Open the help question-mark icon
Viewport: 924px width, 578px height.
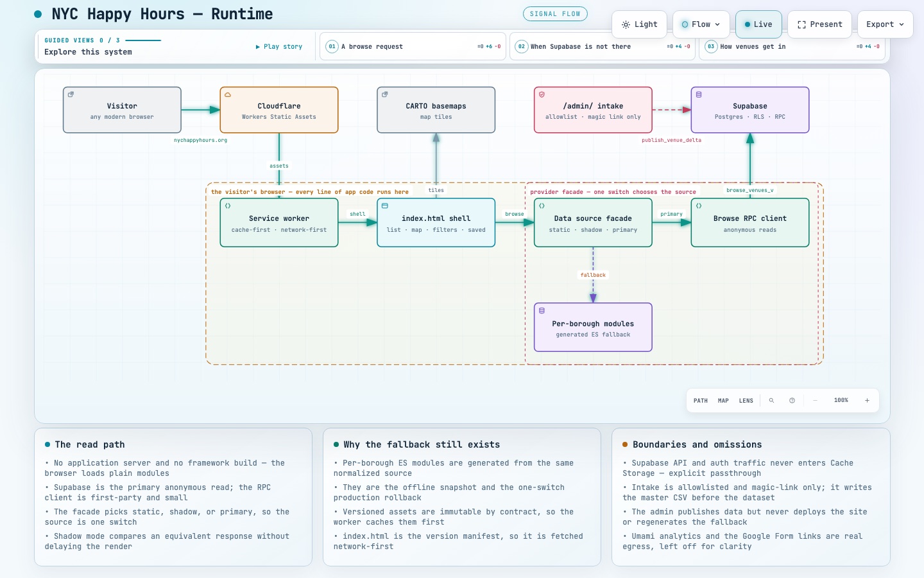point(792,400)
